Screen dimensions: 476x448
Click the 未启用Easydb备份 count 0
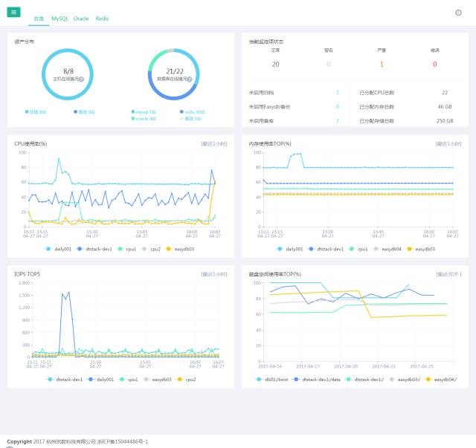(x=337, y=107)
